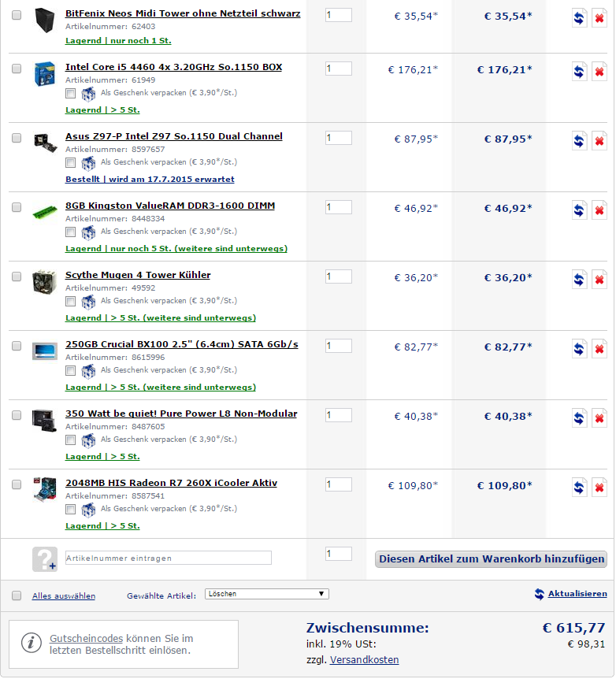Image resolution: width=616 pixels, height=679 pixels.
Task: Click gift icon under Kingston ValueRAM
Action: click(88, 232)
